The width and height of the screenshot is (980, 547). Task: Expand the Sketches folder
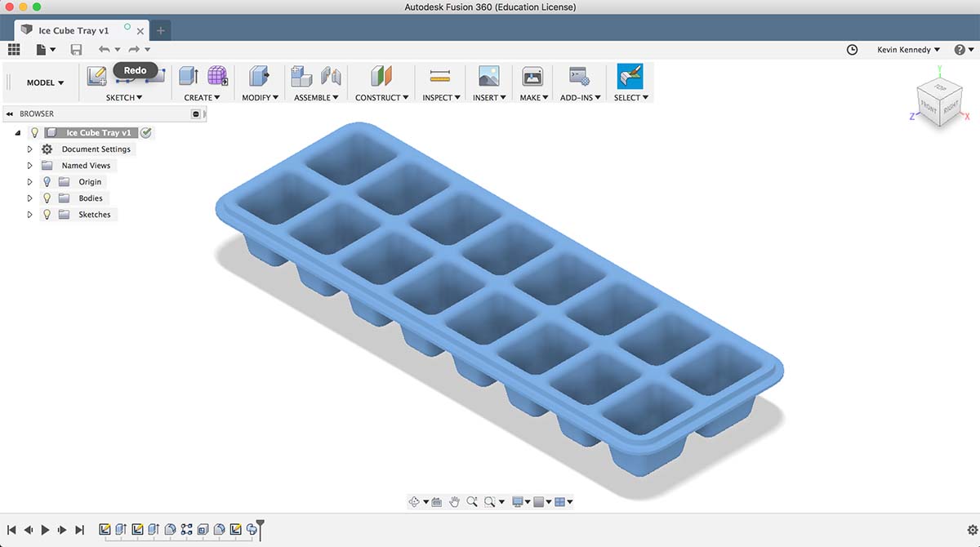point(30,214)
